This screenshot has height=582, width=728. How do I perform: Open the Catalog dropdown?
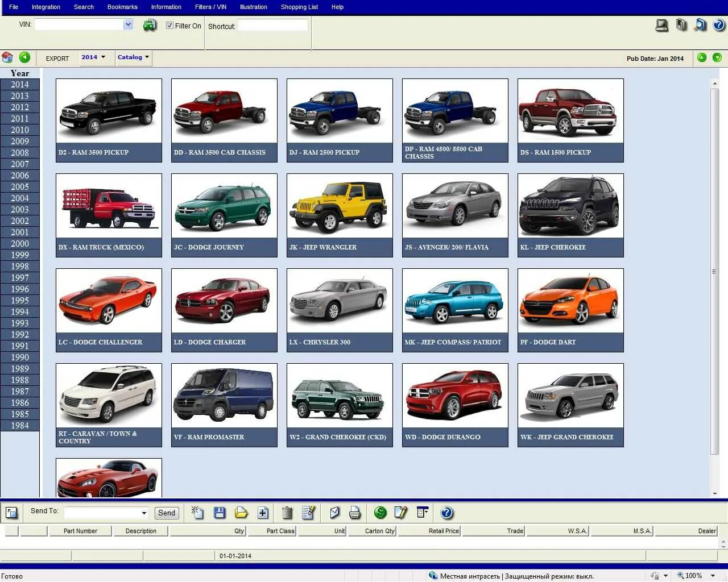point(133,57)
